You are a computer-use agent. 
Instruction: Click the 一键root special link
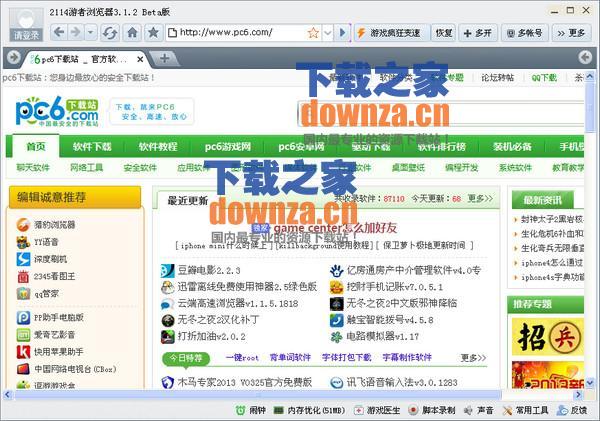tap(242, 357)
